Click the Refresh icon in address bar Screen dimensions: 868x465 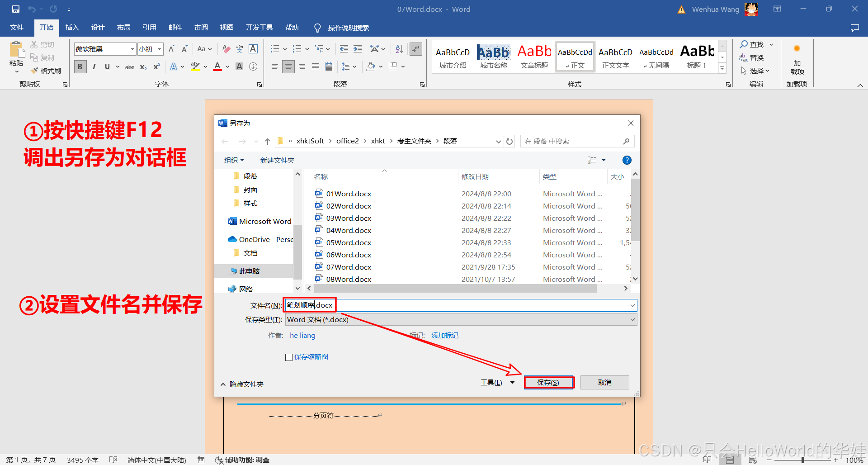[x=509, y=141]
